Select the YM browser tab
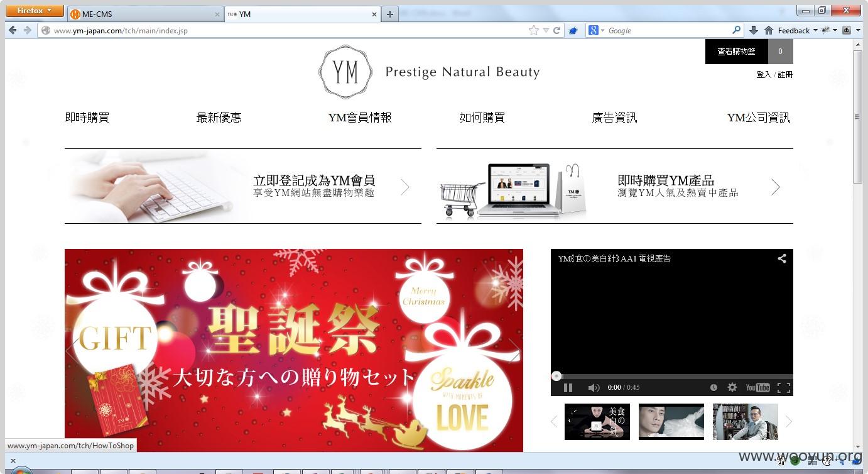 tap(302, 14)
